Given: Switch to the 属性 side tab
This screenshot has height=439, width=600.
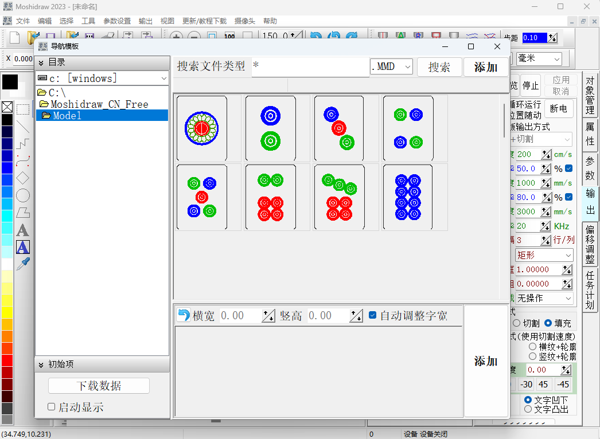Looking at the screenshot, I should 589,133.
